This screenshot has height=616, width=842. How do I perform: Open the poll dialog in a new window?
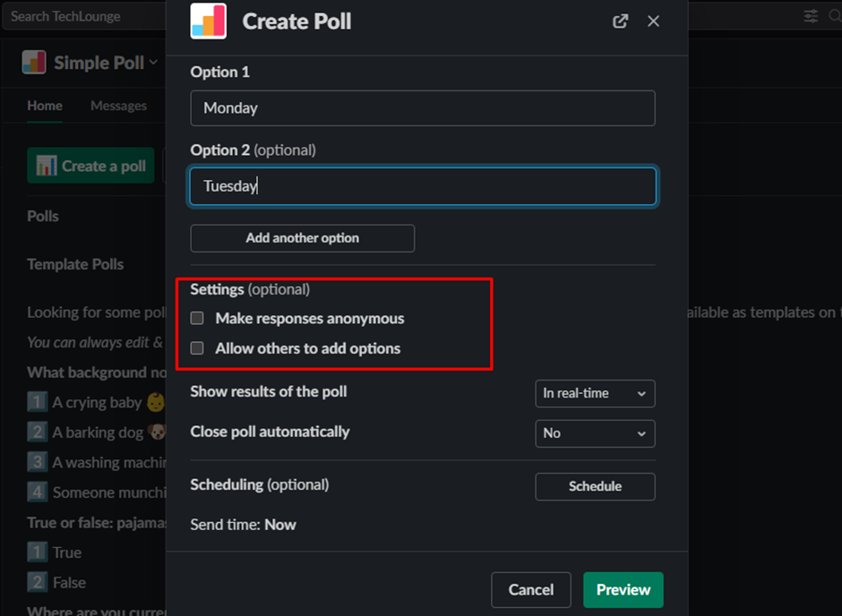[x=620, y=21]
